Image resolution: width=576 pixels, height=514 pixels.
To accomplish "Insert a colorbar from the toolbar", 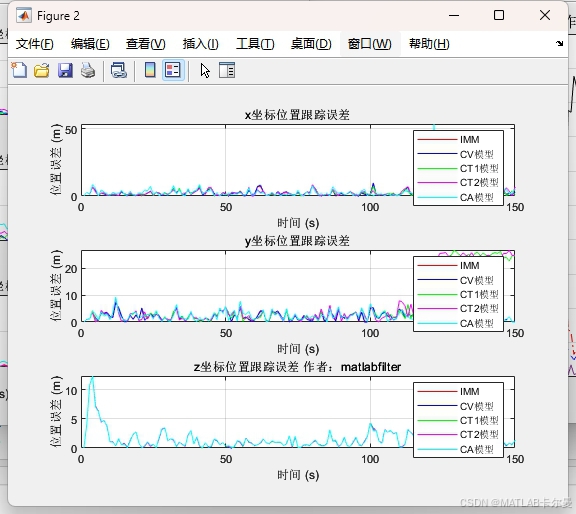I will tap(150, 70).
